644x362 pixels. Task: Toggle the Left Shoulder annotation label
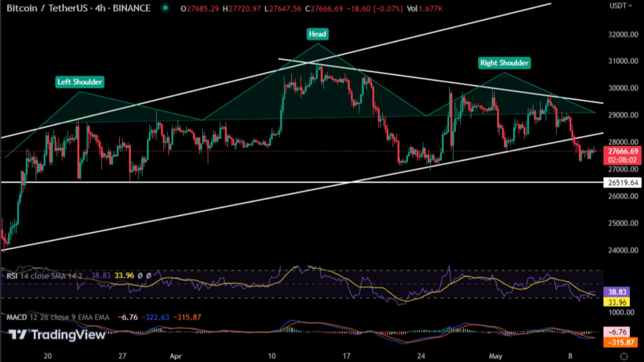tap(79, 82)
